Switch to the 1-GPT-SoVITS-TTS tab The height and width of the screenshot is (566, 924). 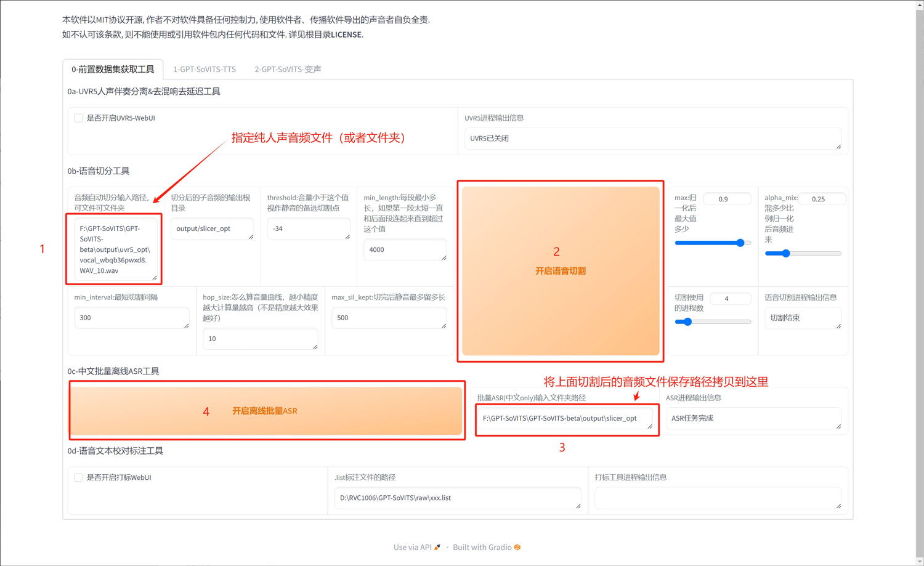(x=204, y=69)
